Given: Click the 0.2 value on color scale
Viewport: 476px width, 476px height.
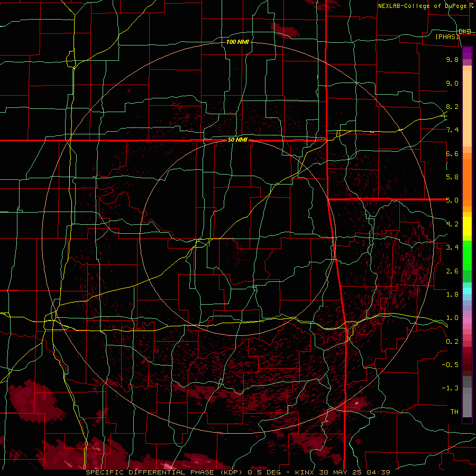Looking at the screenshot, I should click(452, 342).
